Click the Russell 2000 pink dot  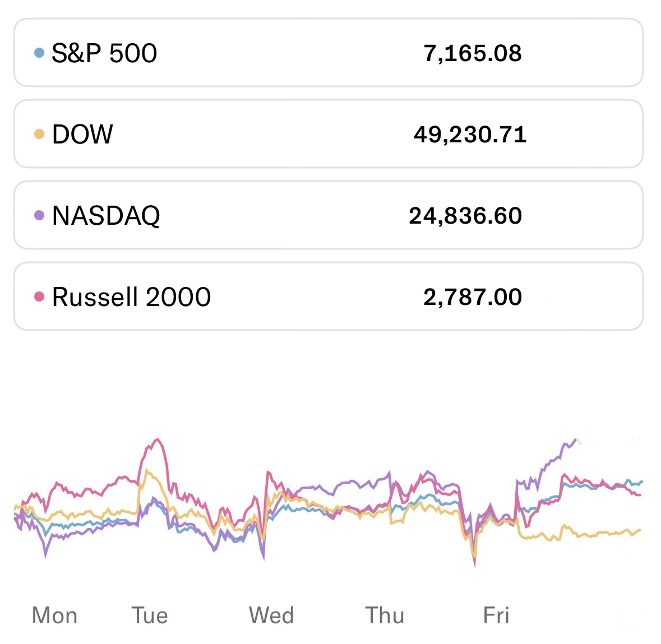pos(39,296)
